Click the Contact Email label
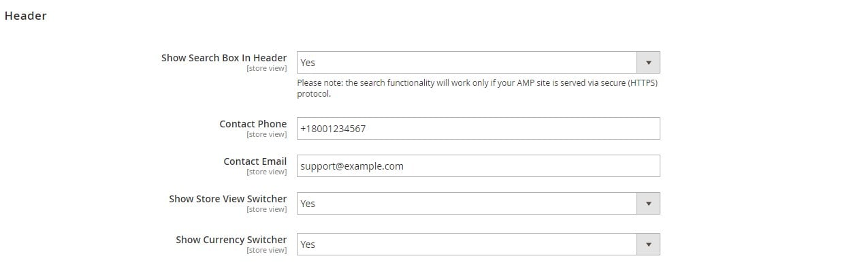The width and height of the screenshot is (868, 267). (x=255, y=161)
